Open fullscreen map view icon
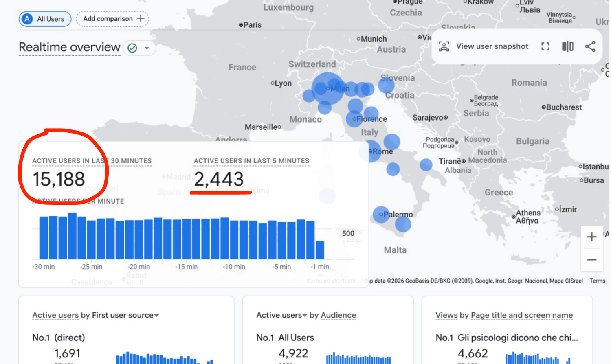 click(545, 46)
